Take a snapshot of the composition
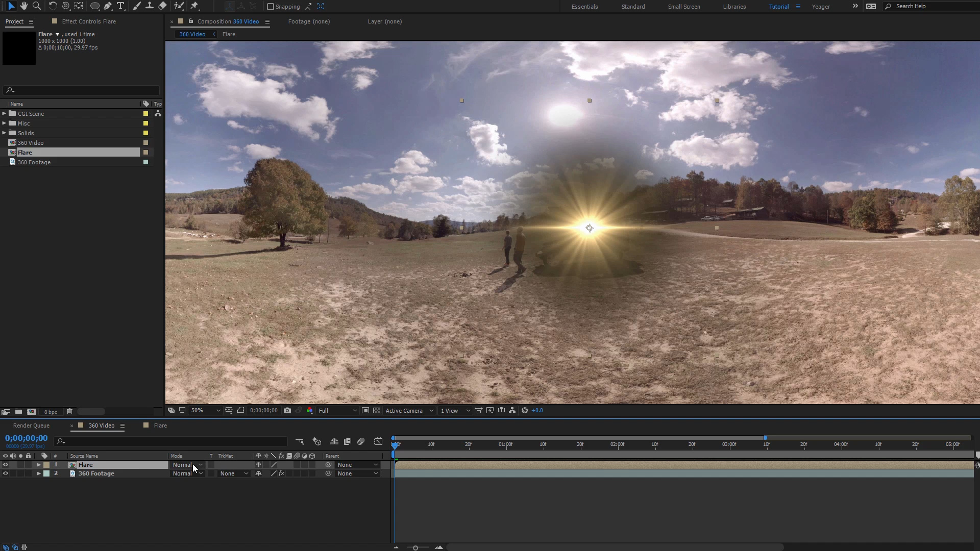980x551 pixels. 287,410
